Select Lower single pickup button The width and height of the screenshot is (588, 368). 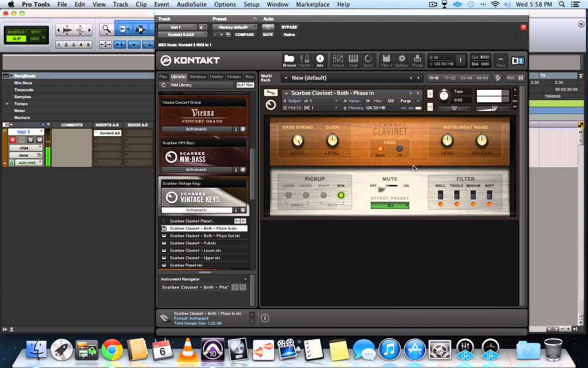coord(288,195)
